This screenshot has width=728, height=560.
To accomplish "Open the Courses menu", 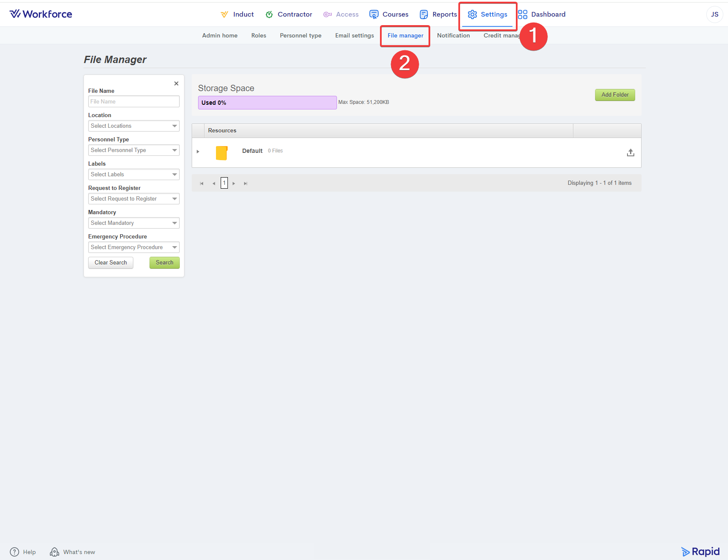I will (x=389, y=14).
